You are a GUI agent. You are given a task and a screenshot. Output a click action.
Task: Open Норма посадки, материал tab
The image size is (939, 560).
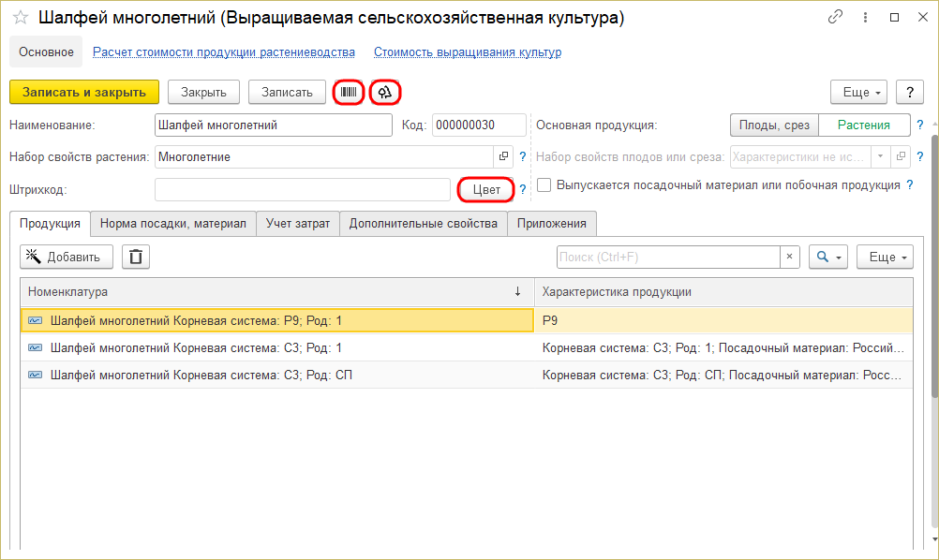tap(173, 224)
